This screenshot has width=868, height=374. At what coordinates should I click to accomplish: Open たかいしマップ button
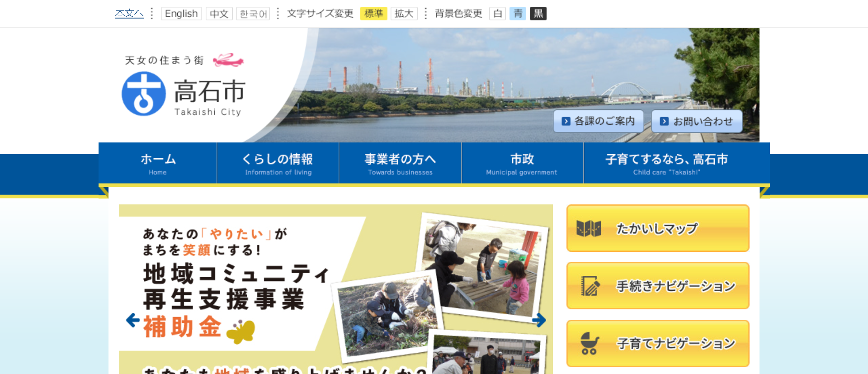point(658,228)
